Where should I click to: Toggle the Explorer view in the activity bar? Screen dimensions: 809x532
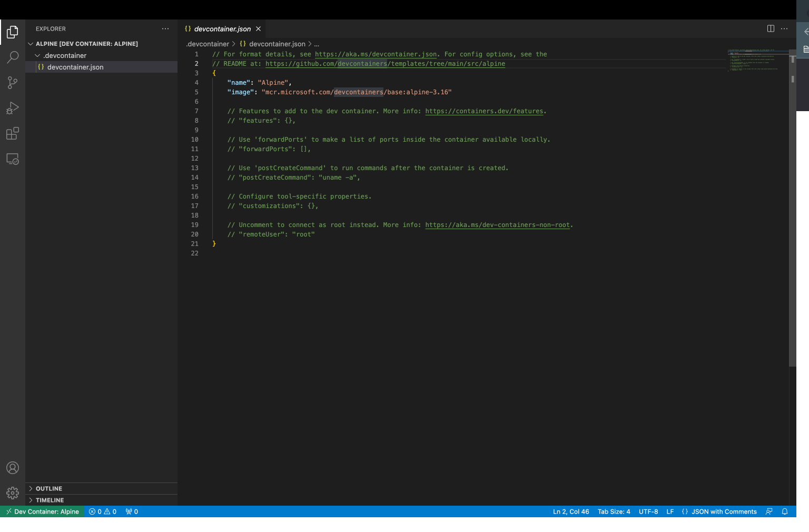tap(13, 32)
